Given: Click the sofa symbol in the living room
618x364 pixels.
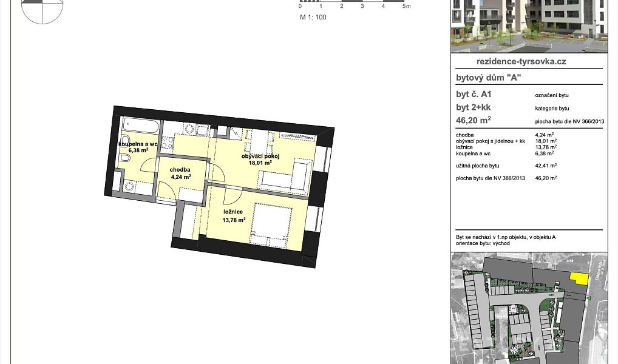Looking at the screenshot, I should coord(284,177).
